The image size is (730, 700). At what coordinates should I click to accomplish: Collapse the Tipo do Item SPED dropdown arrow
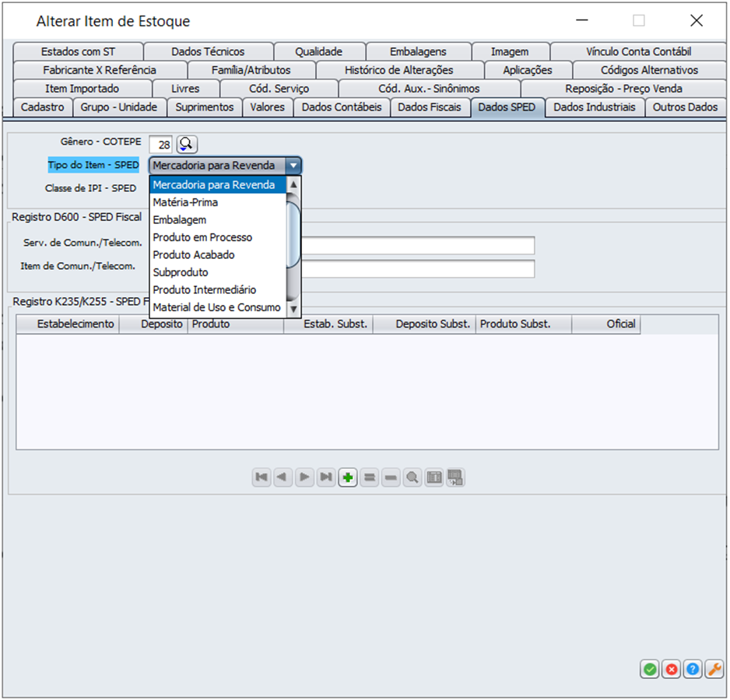(293, 166)
